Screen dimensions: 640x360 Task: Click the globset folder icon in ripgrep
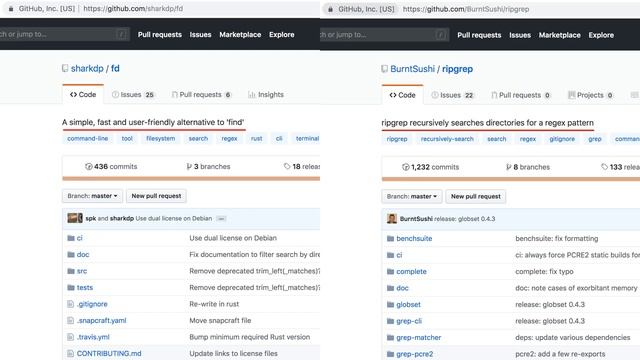coord(391,304)
